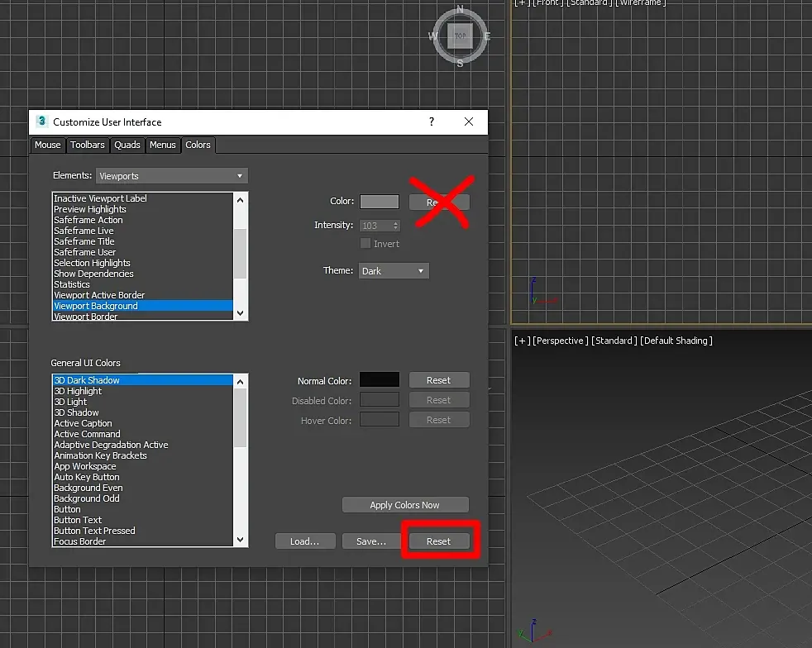Click ViewCube compass E direction
812x648 pixels.
pyautogui.click(x=487, y=36)
